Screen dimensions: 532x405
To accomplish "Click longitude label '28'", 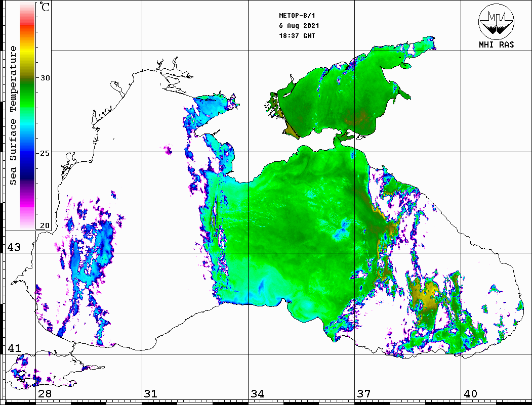I will 45,394.
